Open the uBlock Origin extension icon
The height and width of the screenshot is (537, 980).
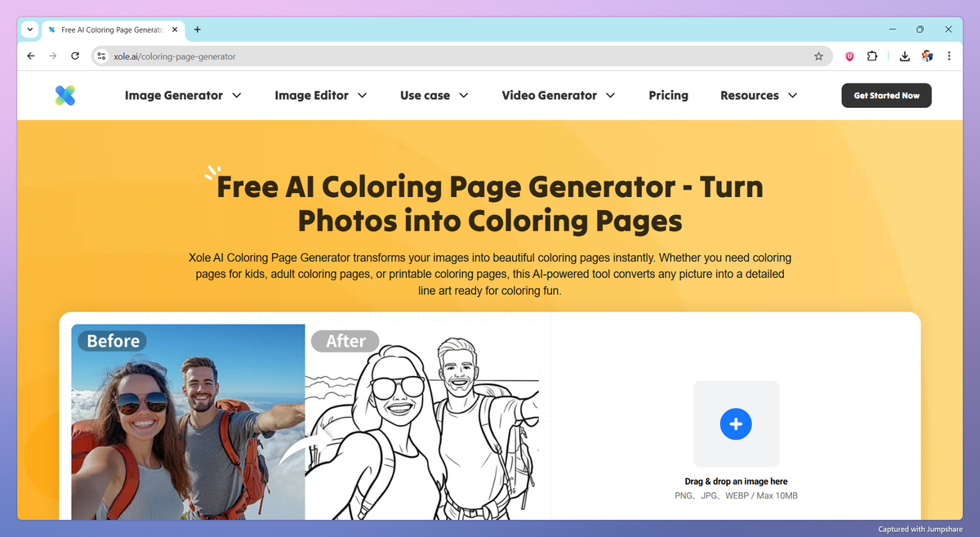[x=849, y=56]
